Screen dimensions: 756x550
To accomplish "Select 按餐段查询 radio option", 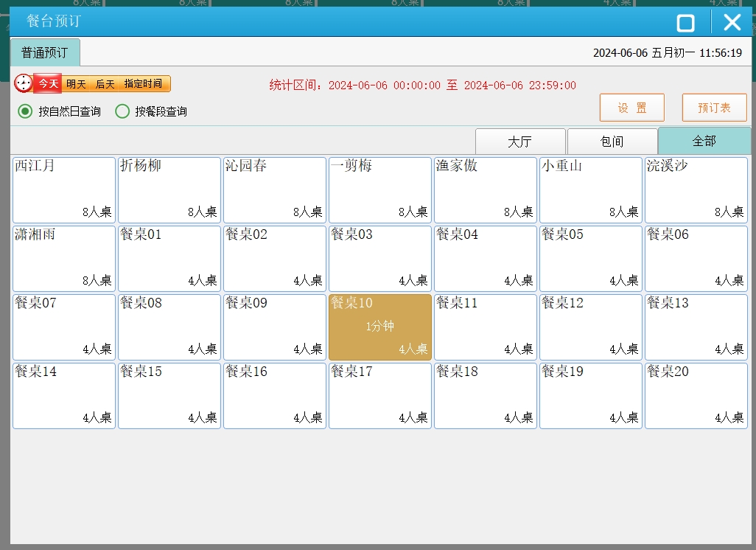I will pos(122,111).
